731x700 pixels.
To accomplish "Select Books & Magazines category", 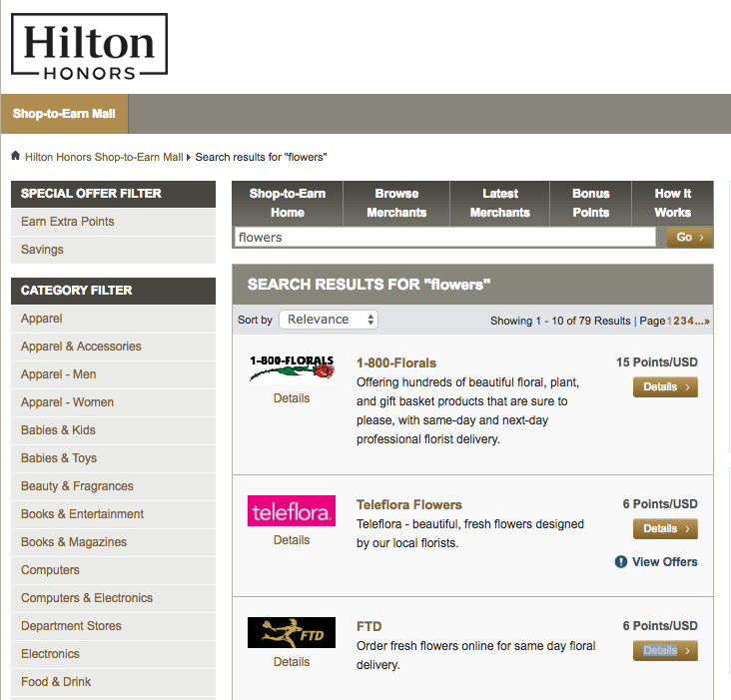I will tap(113, 542).
